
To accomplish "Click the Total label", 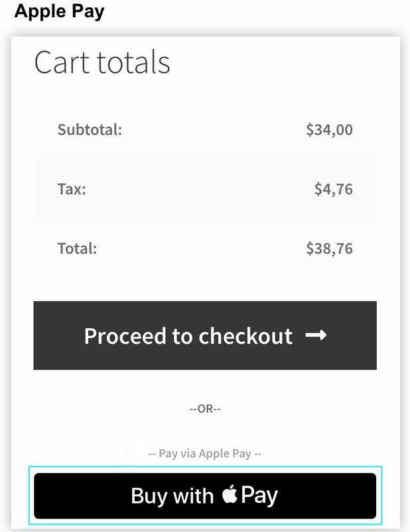I will click(x=77, y=248).
